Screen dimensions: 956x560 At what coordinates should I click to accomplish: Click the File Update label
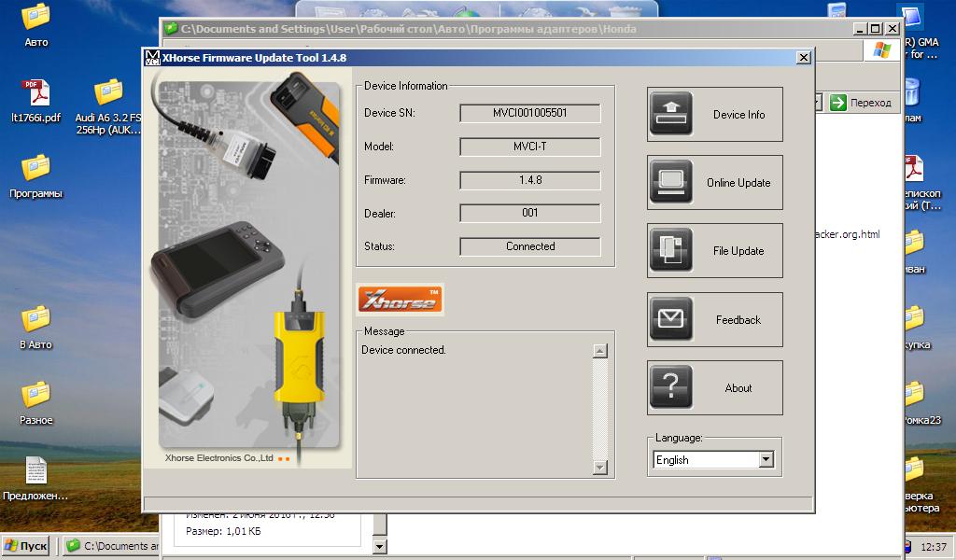[x=738, y=251]
